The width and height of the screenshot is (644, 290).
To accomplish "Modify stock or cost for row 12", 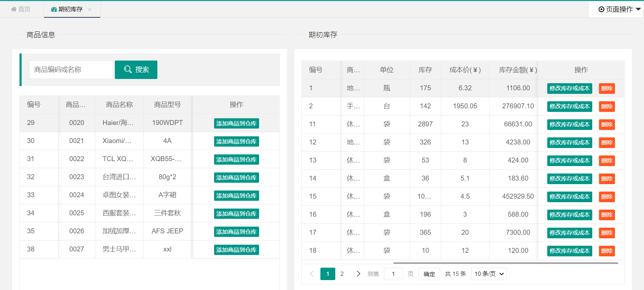I will pyautogui.click(x=570, y=143).
